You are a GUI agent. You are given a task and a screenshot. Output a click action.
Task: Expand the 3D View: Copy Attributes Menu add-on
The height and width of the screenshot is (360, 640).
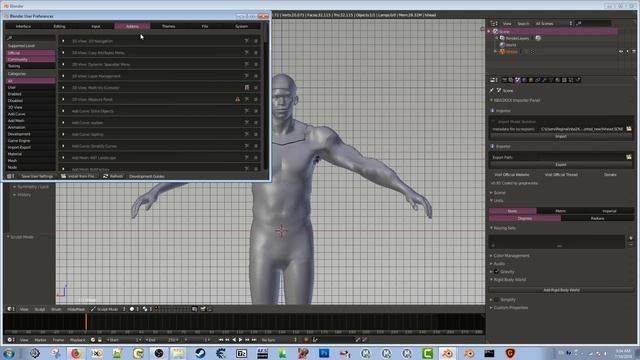(x=63, y=53)
